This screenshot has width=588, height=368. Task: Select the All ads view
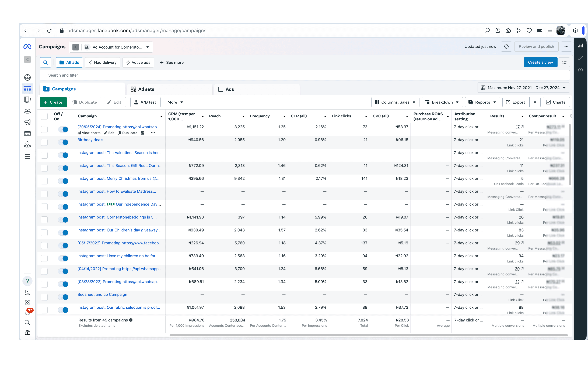[x=69, y=63]
